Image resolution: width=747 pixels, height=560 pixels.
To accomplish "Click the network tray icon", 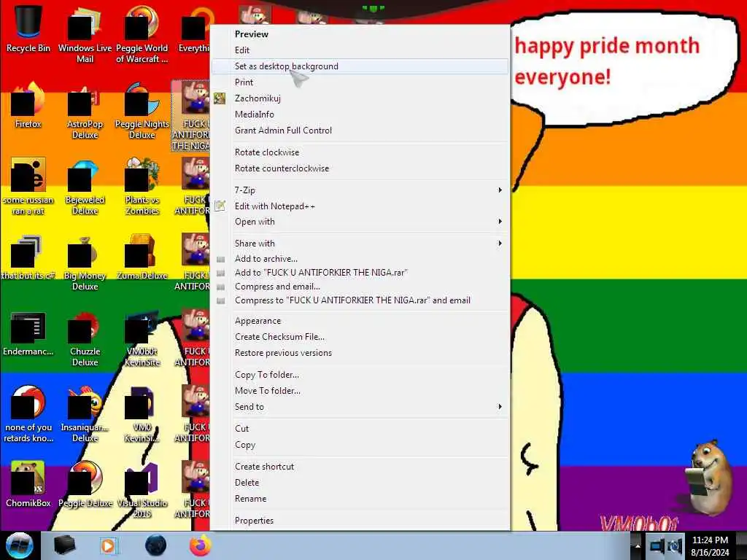I will (657, 545).
